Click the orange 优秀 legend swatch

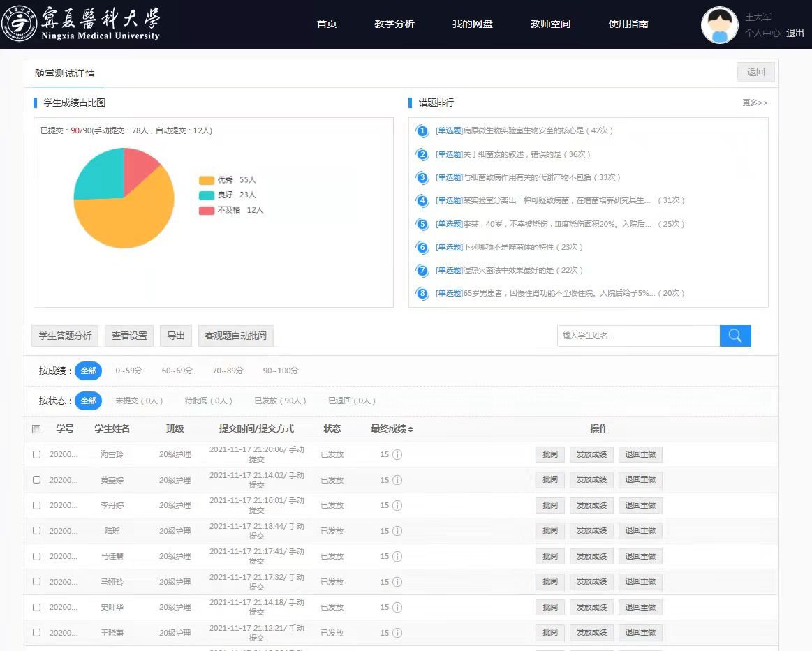(206, 180)
